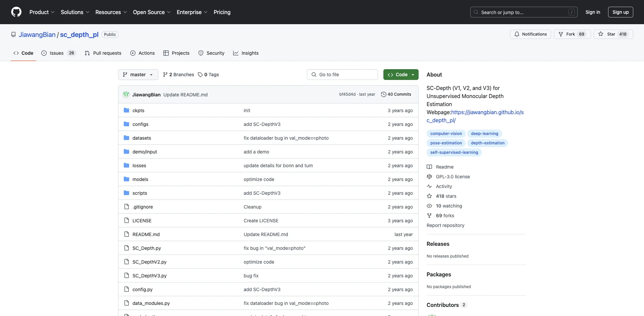Click the scripts folder icon
Image resolution: width=644 pixels, height=316 pixels.
[x=126, y=193]
